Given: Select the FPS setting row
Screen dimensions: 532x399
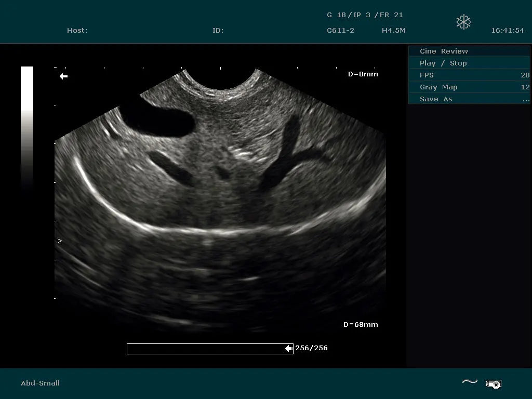Looking at the screenshot, I should click(427, 75).
